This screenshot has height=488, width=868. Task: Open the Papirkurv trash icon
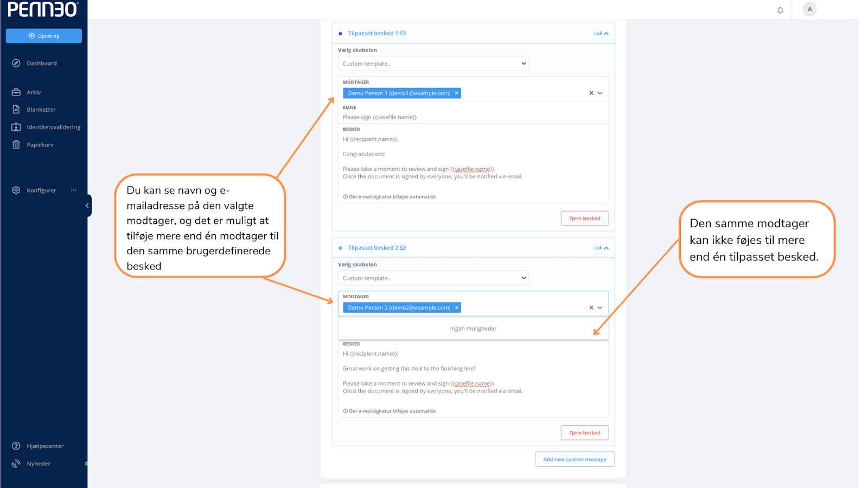[x=16, y=145]
